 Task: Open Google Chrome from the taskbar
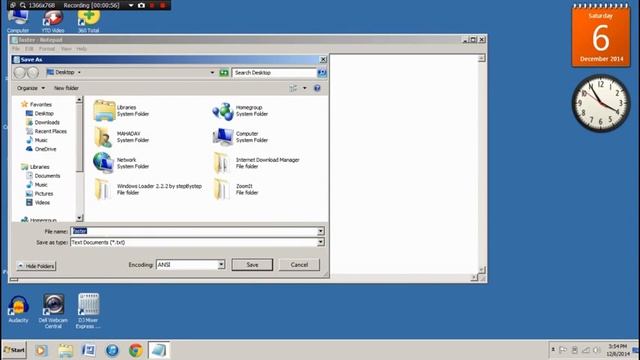[136, 350]
